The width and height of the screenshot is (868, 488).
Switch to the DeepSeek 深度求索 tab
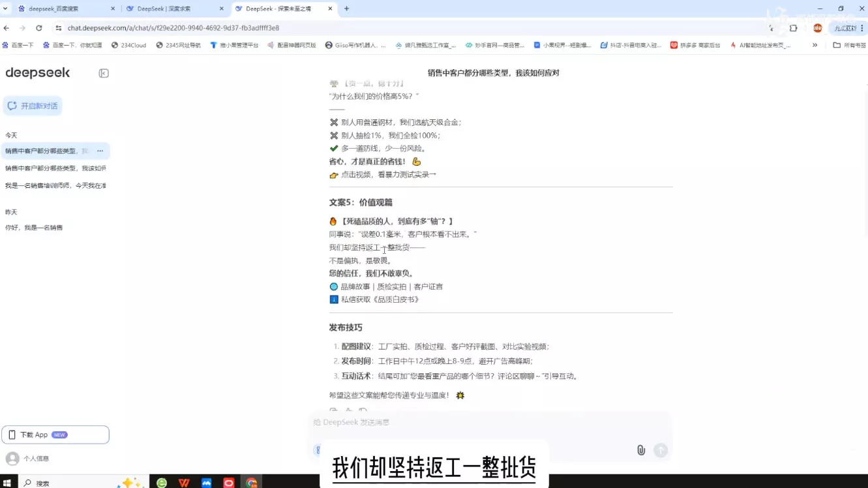tap(172, 9)
